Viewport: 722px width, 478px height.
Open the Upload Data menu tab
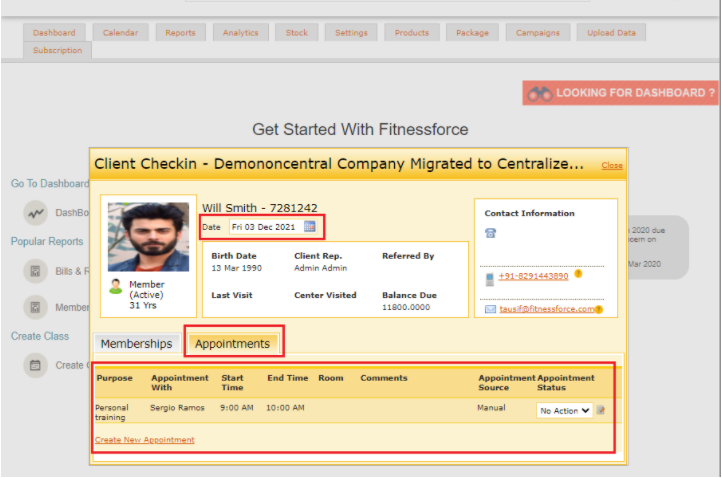point(611,33)
